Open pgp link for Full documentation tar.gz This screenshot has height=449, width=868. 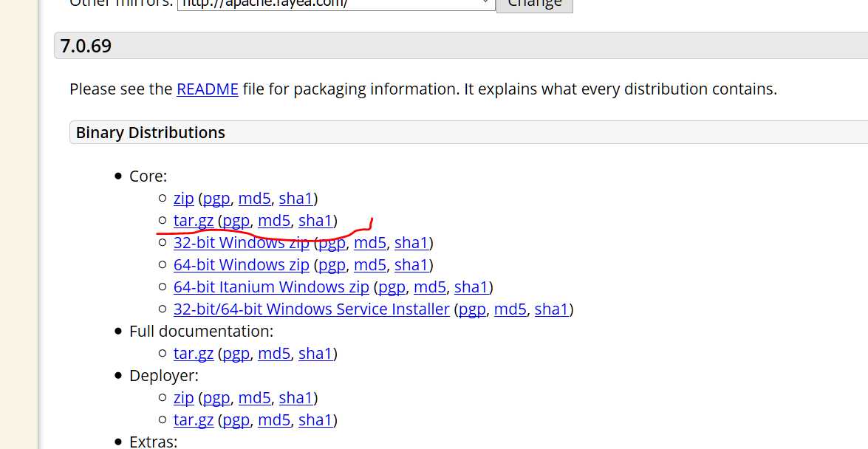click(236, 353)
